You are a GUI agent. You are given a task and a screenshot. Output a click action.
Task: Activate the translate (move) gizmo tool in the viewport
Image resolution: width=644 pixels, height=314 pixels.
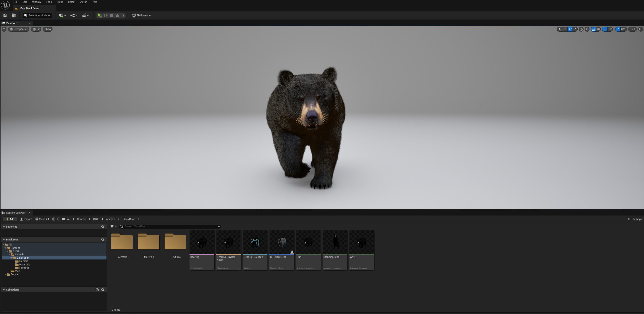click(x=565, y=29)
